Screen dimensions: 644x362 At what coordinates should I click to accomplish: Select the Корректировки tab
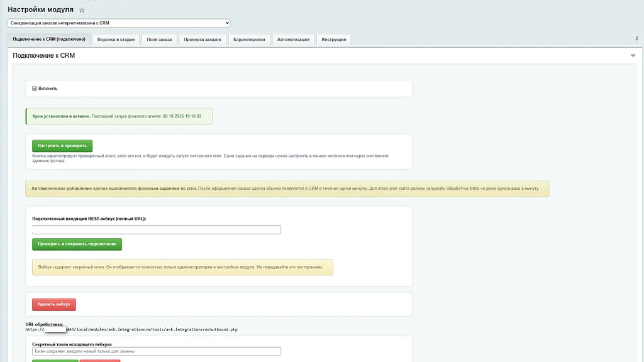pos(249,40)
